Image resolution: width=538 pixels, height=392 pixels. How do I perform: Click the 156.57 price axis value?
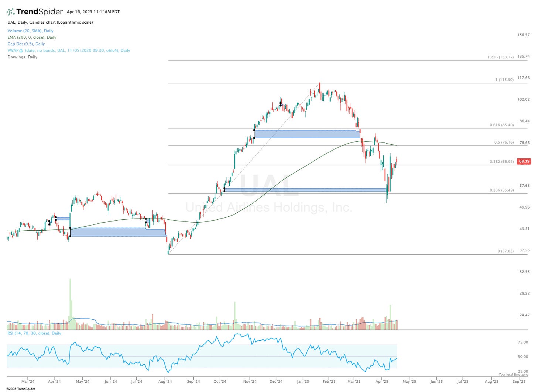point(524,35)
